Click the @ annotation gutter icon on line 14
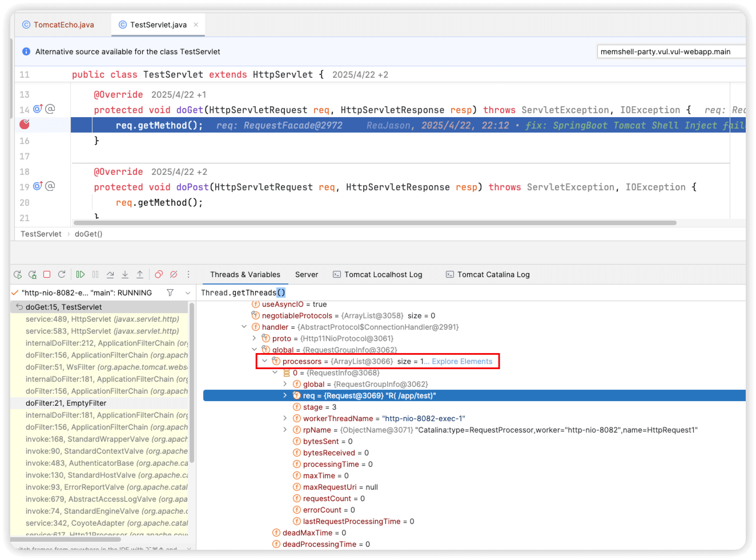Viewport: 756px width, 560px height. click(x=50, y=109)
